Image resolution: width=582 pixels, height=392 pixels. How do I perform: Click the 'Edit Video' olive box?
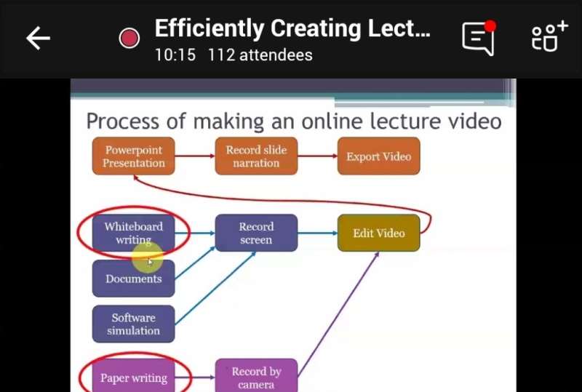pyautogui.click(x=378, y=233)
